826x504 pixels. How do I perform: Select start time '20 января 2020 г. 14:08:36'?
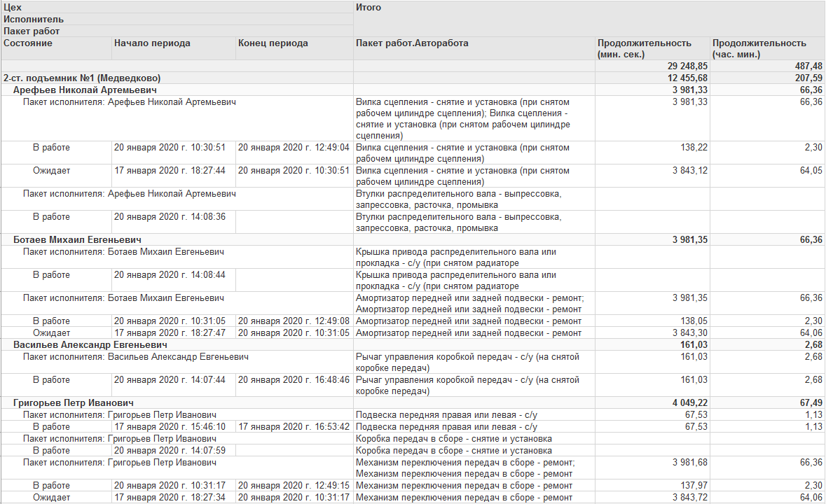(170, 217)
